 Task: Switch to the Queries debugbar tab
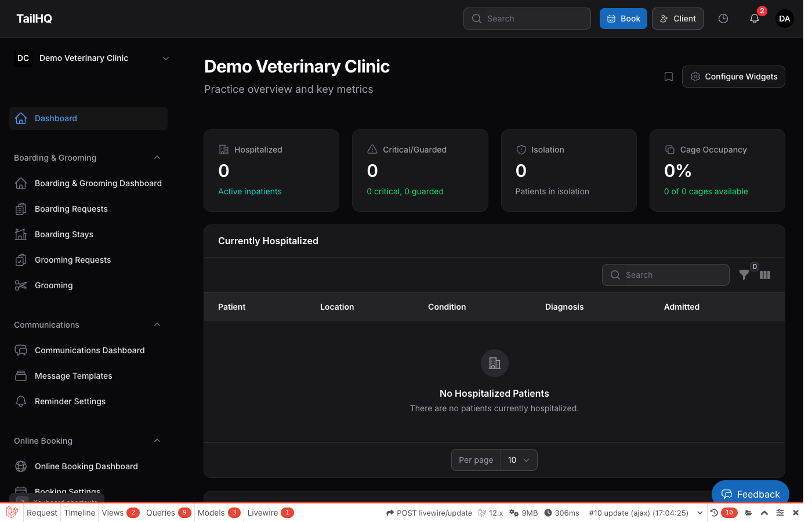[x=161, y=513]
